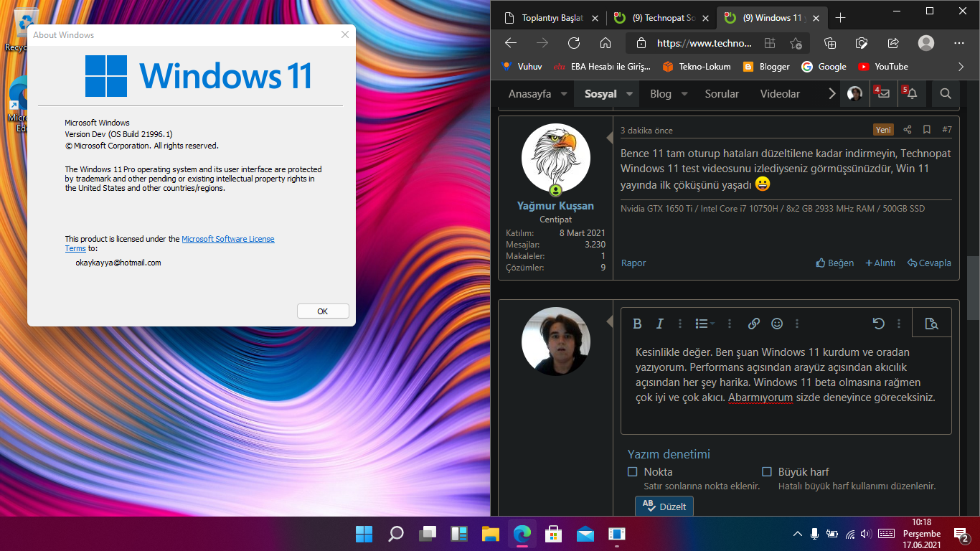This screenshot has width=980, height=551.
Task: Open the Blogger bookmark
Action: coord(766,67)
